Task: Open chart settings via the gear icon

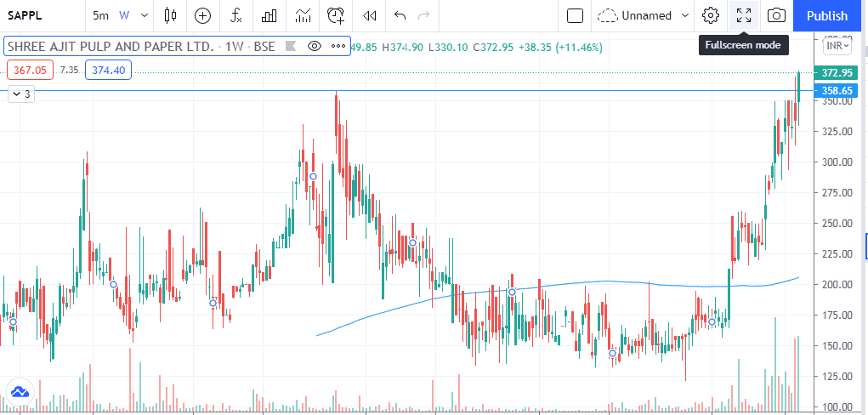Action: click(710, 15)
